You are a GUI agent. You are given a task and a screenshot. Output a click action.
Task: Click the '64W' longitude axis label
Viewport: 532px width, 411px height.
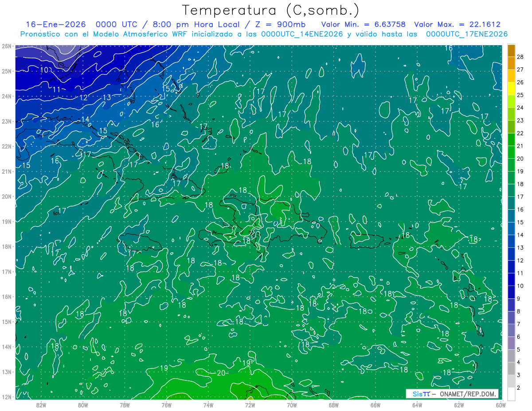[x=417, y=405]
